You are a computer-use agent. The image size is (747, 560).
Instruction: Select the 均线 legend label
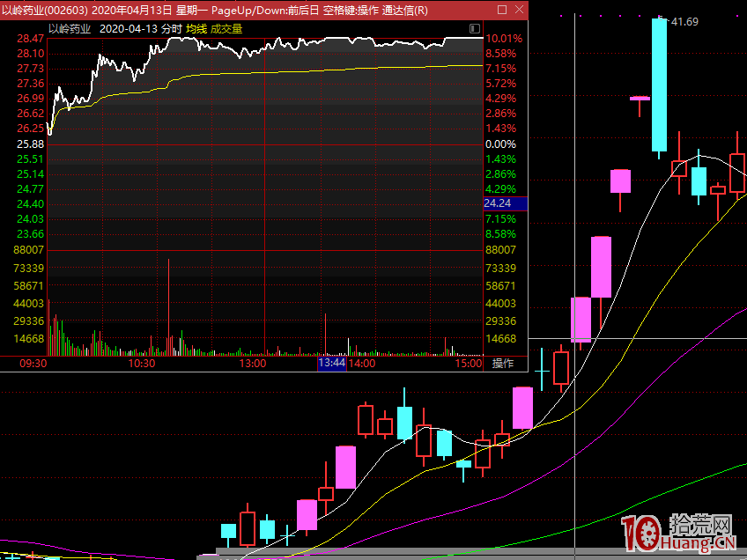[196, 28]
